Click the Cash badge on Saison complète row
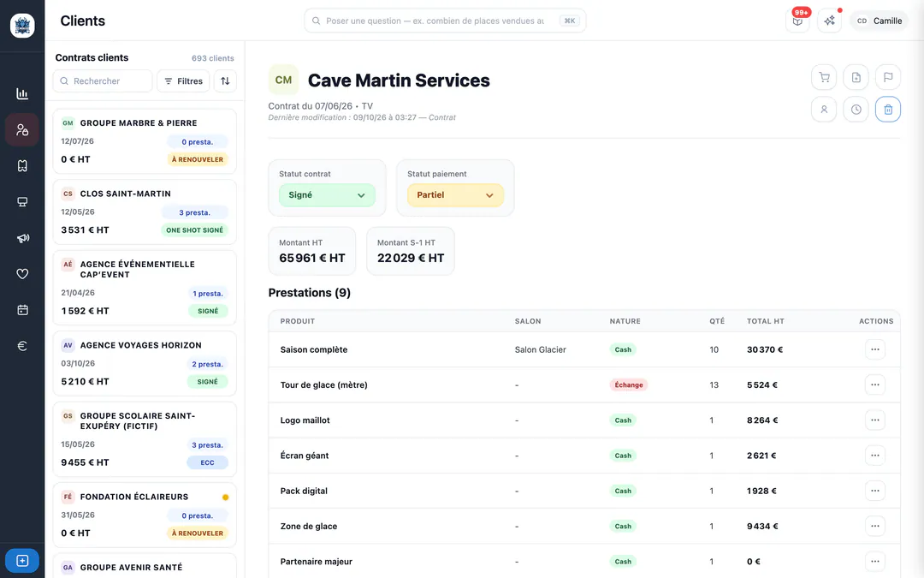 click(623, 349)
